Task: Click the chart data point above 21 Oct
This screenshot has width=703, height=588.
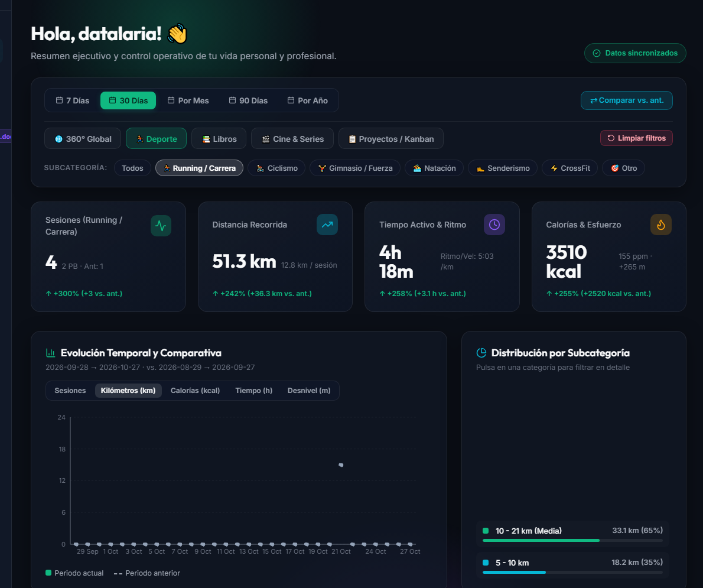Action: (341, 465)
